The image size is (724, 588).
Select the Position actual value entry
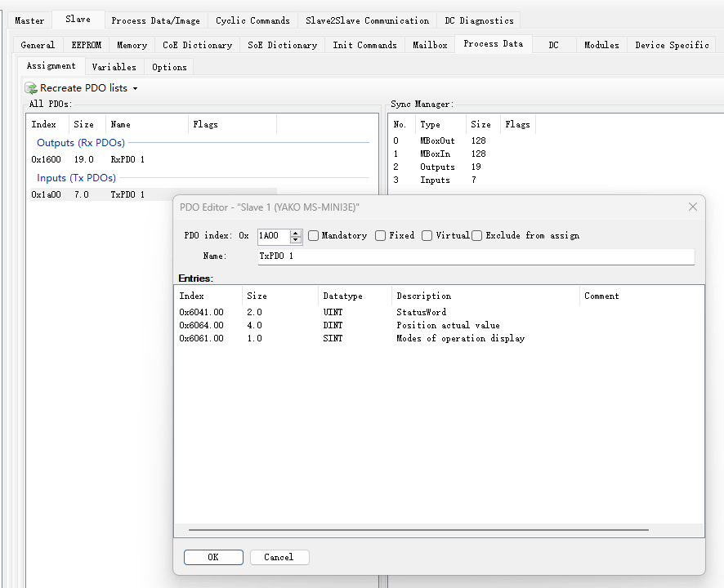click(448, 326)
